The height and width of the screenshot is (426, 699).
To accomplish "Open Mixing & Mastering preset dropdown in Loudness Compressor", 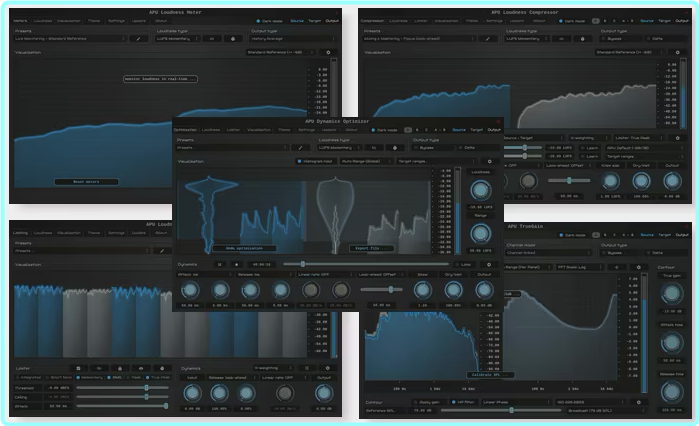I will coord(419,39).
